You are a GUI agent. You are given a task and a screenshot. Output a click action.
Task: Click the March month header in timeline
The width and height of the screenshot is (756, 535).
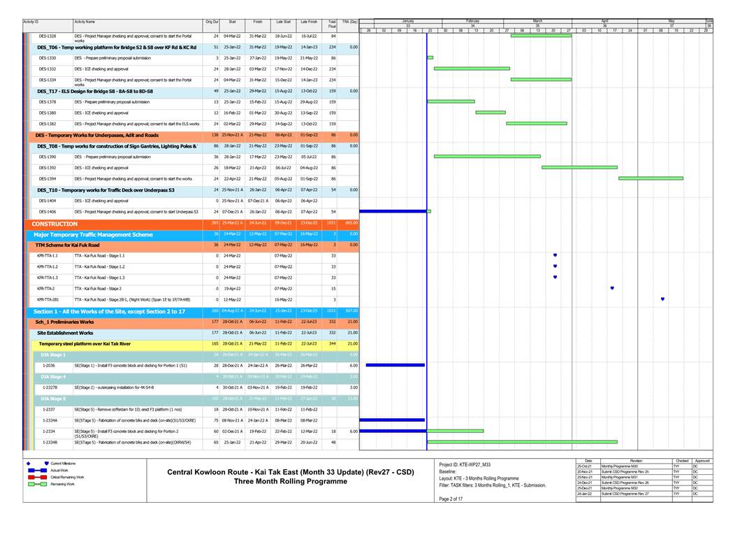click(x=537, y=21)
